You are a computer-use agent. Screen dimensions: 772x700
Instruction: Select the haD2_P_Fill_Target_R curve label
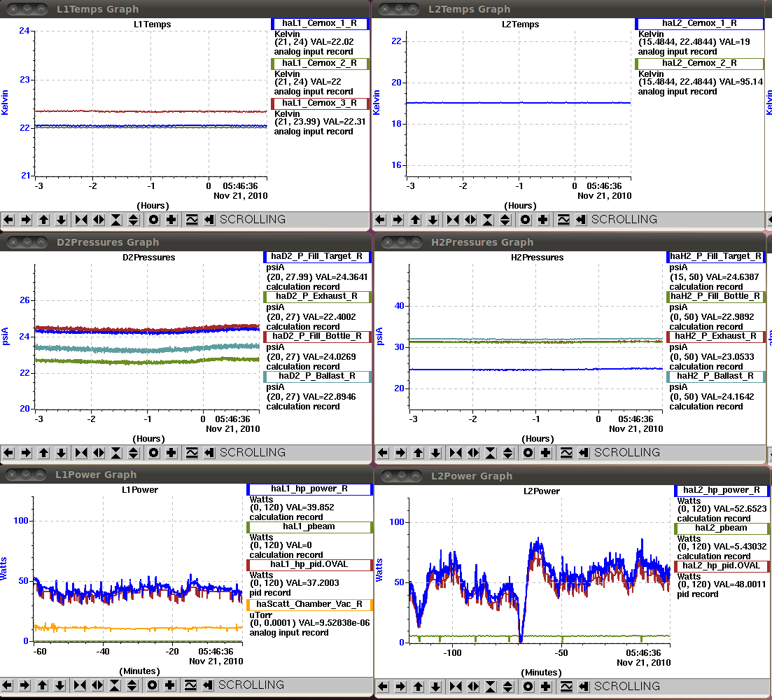pyautogui.click(x=317, y=256)
